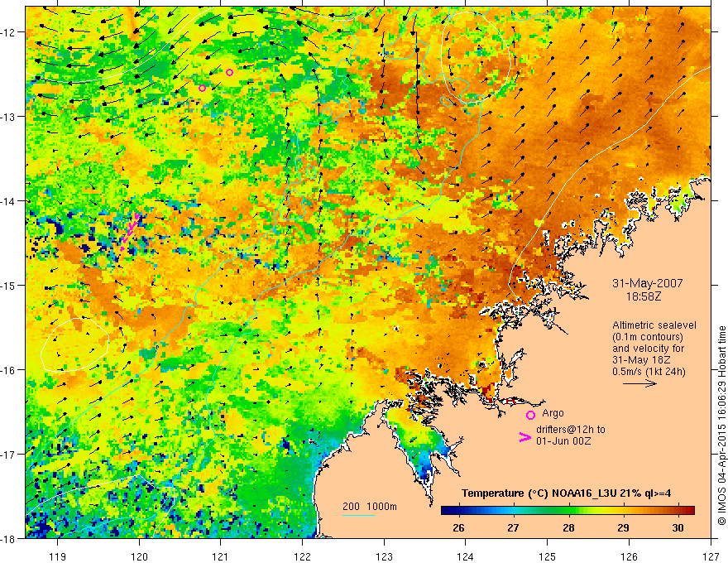The height and width of the screenshot is (563, 728).
Task: Click the longitude axis label 123
Action: 384,557
